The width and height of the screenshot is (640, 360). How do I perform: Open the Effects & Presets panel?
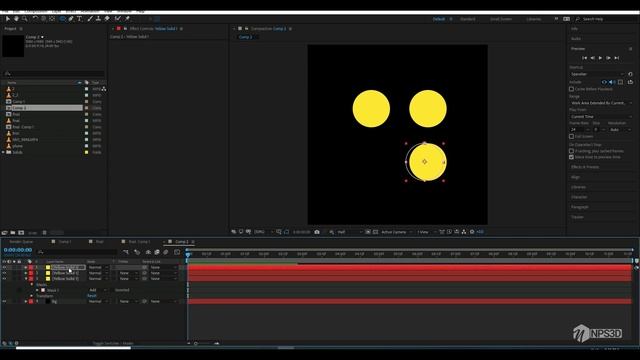point(585,167)
